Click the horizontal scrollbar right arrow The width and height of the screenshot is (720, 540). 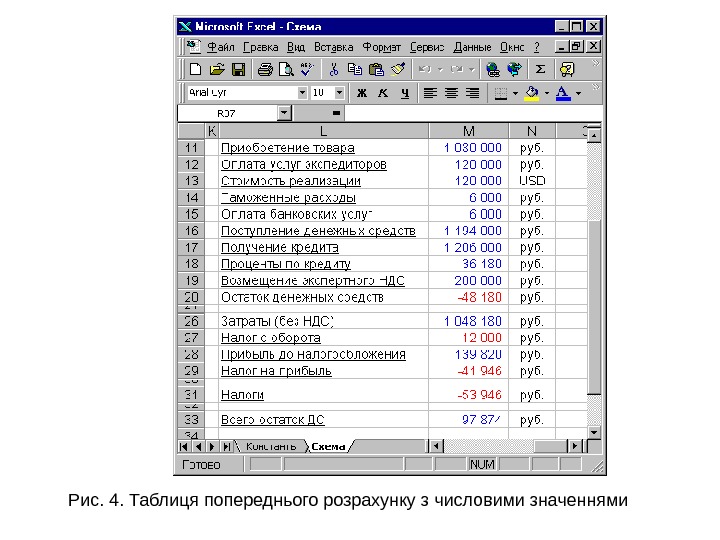tap(575, 446)
